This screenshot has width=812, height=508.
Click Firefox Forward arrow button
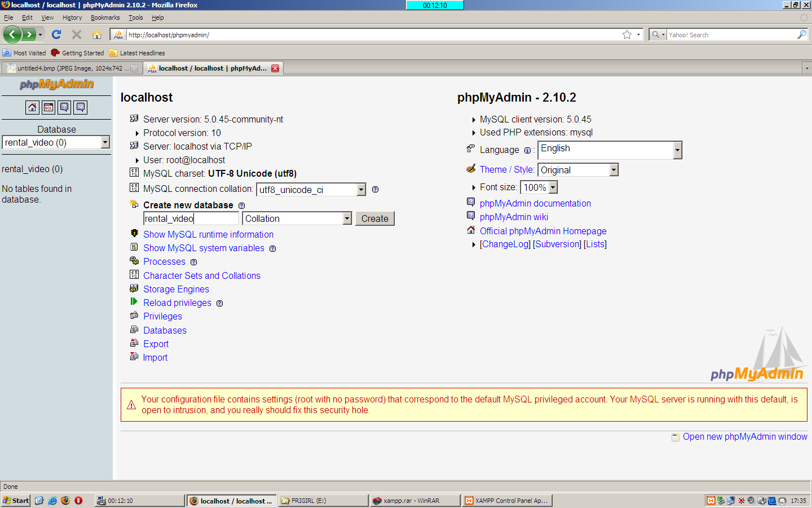29,34
